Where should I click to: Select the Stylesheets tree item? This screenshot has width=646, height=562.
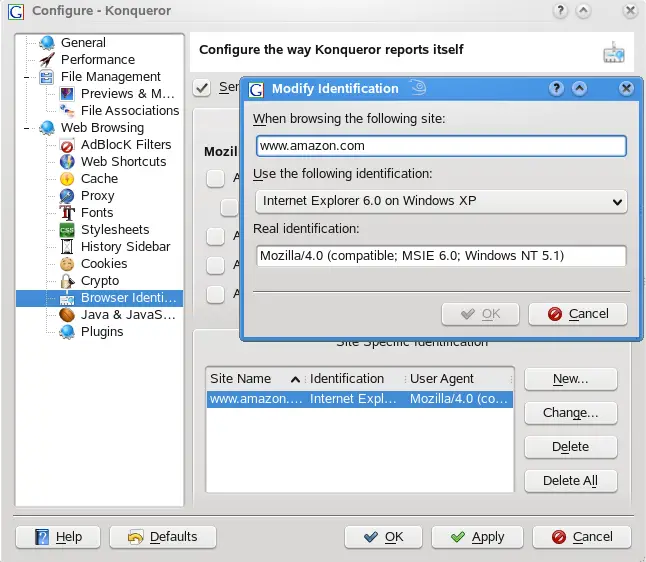pyautogui.click(x=115, y=230)
